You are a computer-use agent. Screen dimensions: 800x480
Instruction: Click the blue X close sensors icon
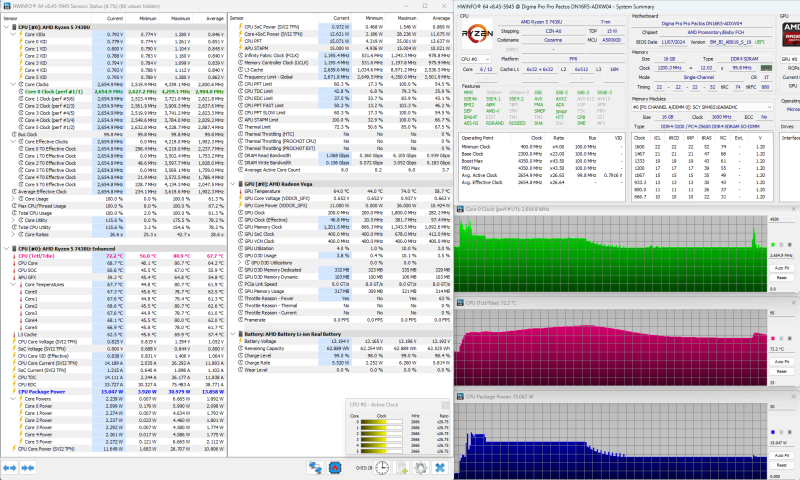440,467
